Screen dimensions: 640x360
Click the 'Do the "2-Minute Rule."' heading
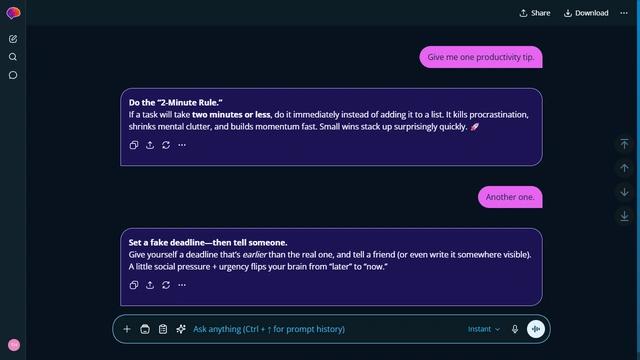tap(176, 102)
